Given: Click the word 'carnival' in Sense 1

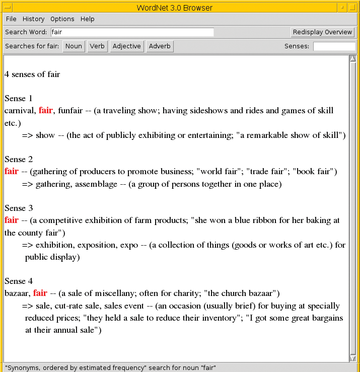Looking at the screenshot, I should 19,110.
